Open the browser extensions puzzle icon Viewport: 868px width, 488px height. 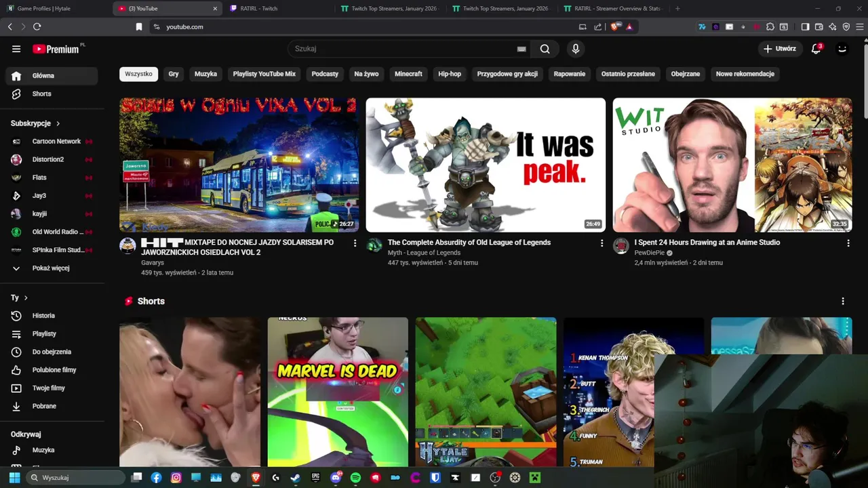click(770, 26)
